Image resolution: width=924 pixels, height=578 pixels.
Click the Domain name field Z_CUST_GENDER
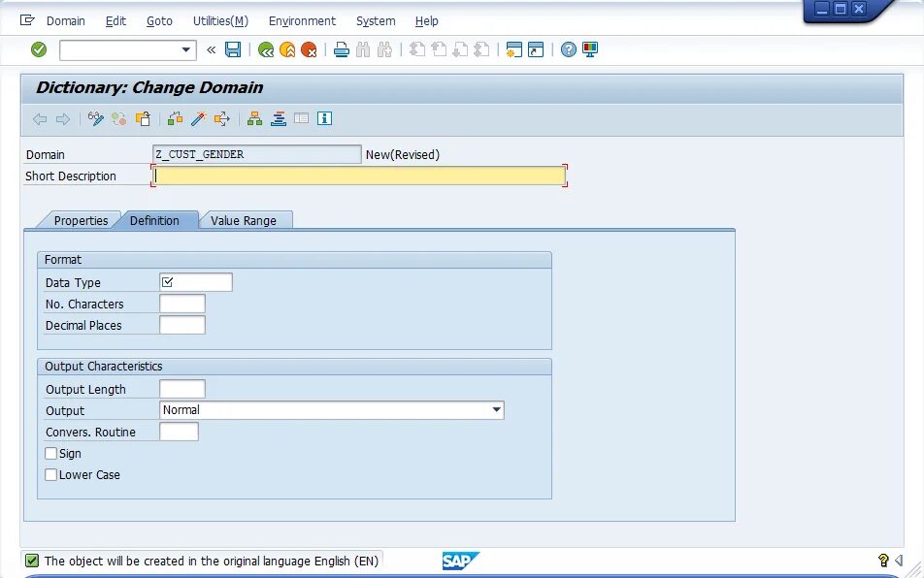(x=256, y=154)
